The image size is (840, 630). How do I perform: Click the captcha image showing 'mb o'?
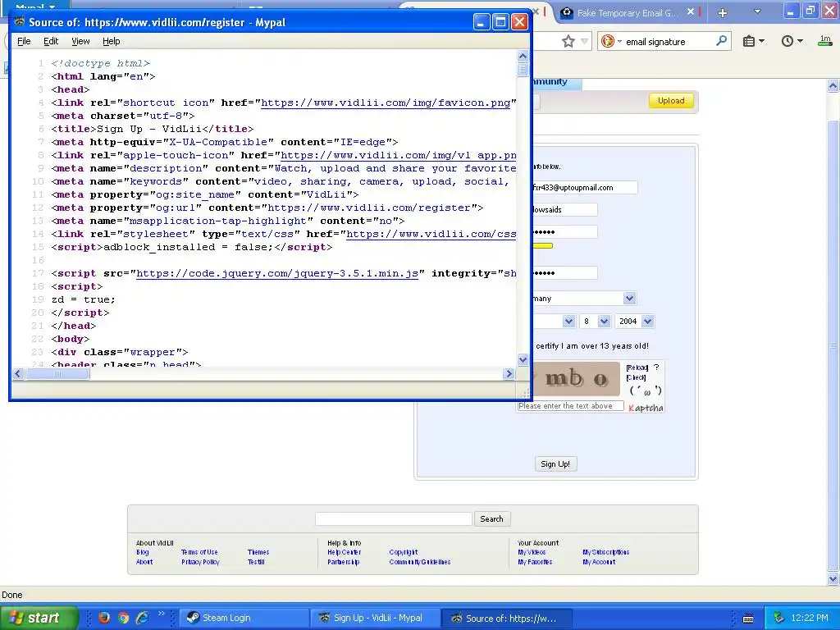click(x=576, y=379)
